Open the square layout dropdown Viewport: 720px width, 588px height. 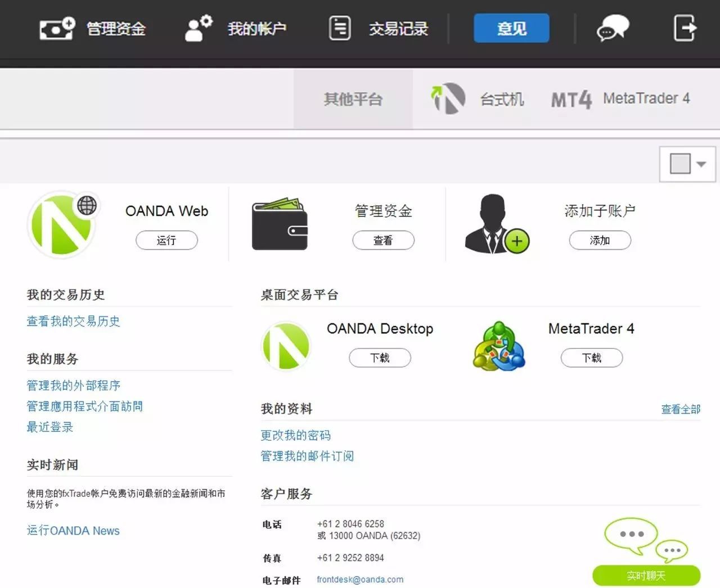(688, 164)
